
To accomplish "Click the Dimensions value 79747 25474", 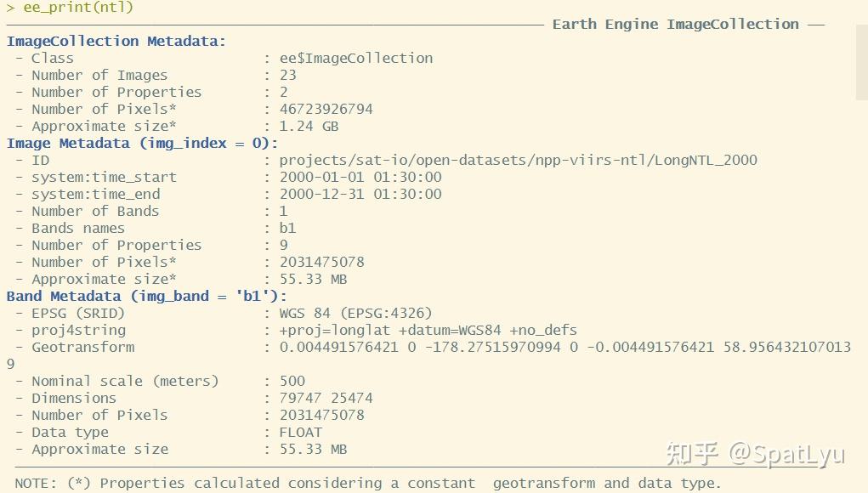I will [x=326, y=398].
